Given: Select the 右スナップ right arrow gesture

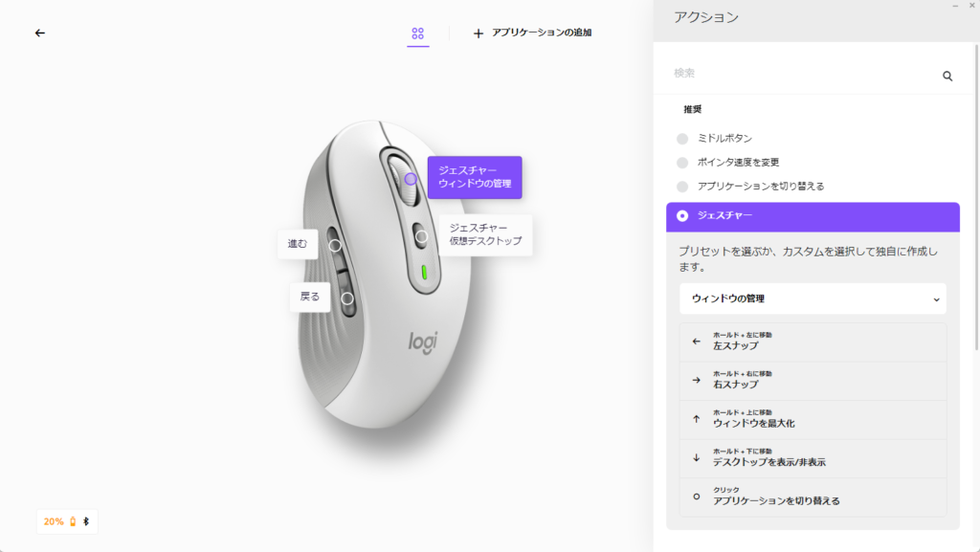Looking at the screenshot, I should (x=813, y=381).
